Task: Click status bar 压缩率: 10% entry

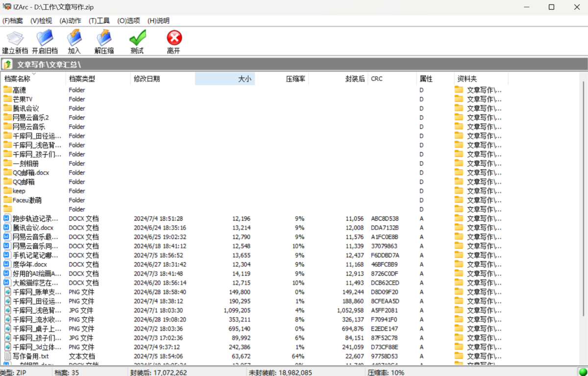Action: 386,373
